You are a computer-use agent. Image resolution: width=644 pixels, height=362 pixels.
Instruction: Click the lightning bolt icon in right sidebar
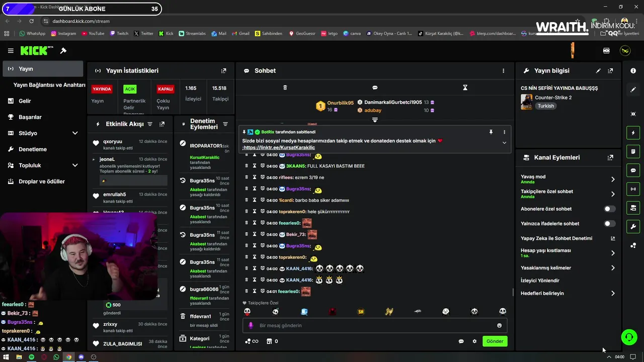(633, 133)
